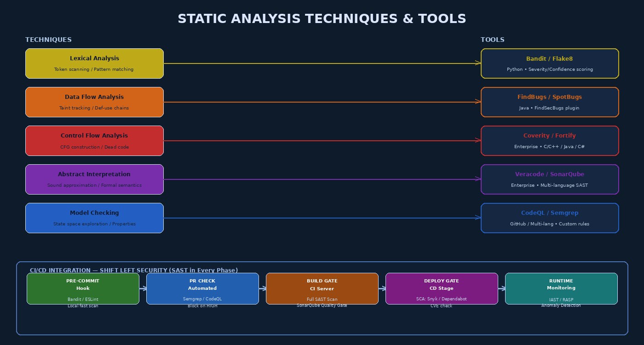Click the Coverity / Fortify tool card
This screenshot has width=644, height=345.
click(550, 141)
